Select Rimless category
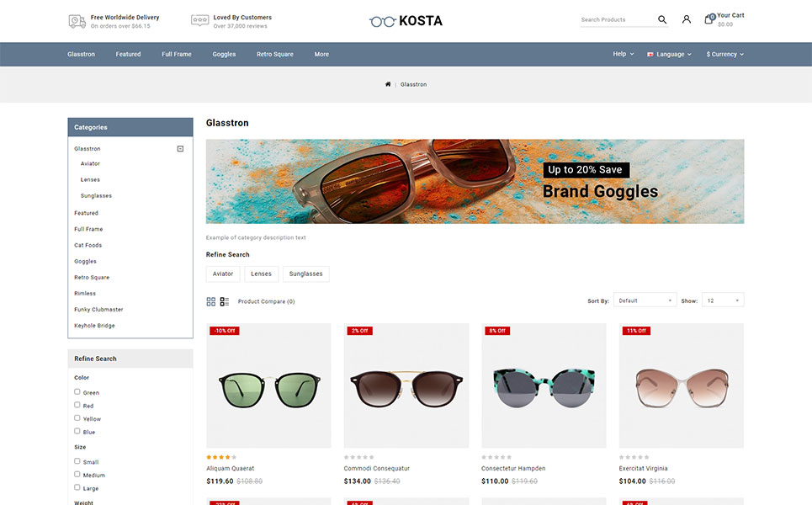This screenshot has width=812, height=505. tap(85, 293)
